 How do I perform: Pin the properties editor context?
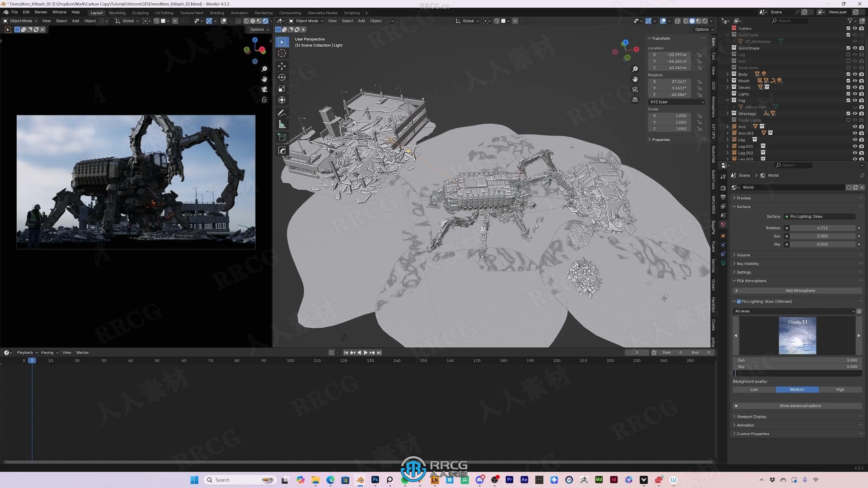(862, 175)
